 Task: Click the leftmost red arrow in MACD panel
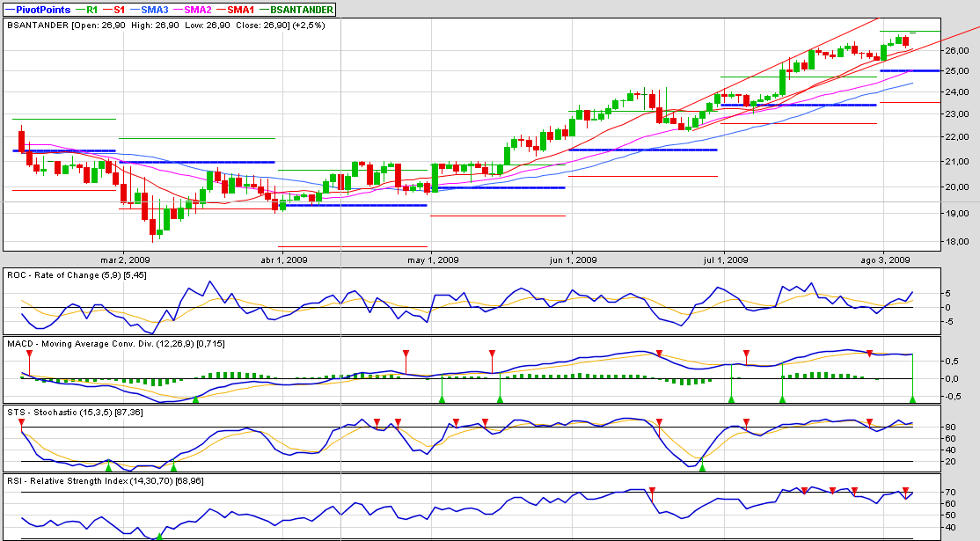[x=29, y=354]
